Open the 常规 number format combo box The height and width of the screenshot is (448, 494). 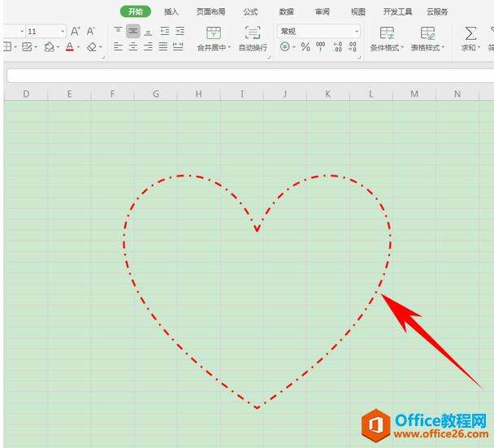[318, 31]
